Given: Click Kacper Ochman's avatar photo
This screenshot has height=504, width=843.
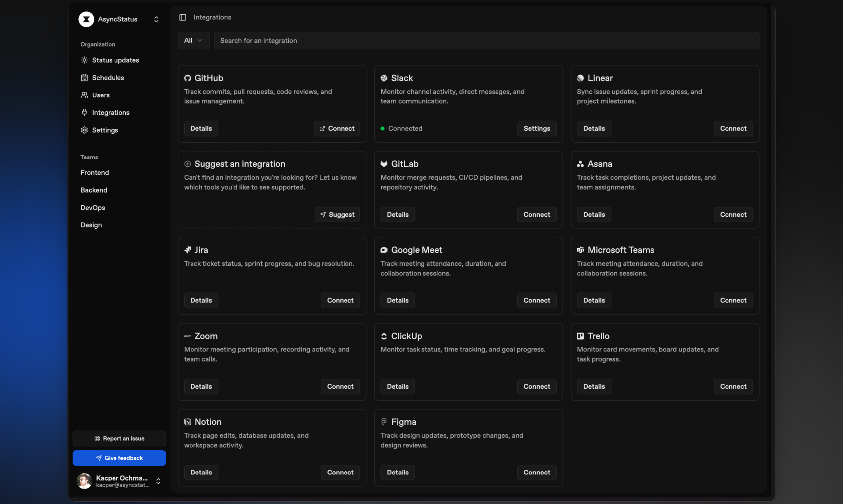Looking at the screenshot, I should pos(84,481).
